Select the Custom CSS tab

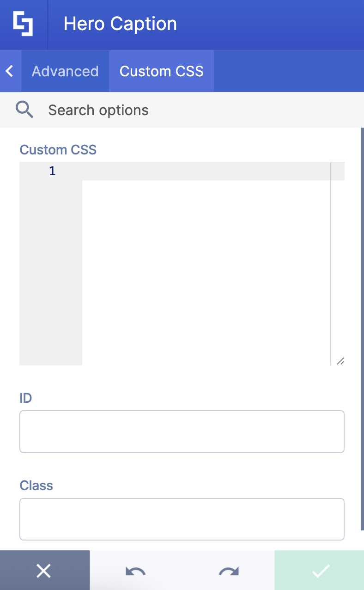(x=161, y=71)
